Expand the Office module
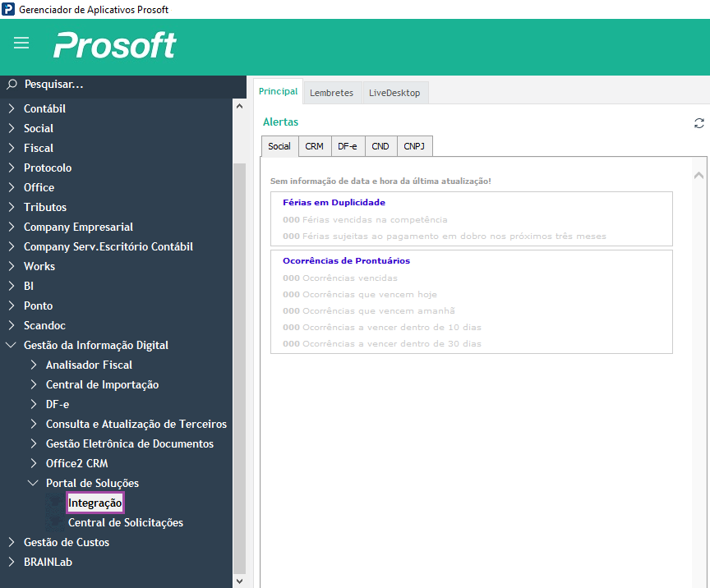 [12, 187]
